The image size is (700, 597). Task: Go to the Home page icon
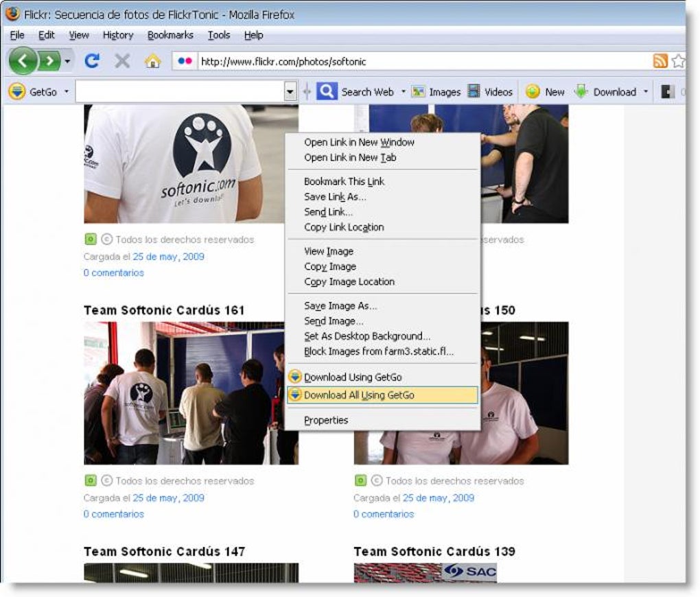(x=152, y=60)
